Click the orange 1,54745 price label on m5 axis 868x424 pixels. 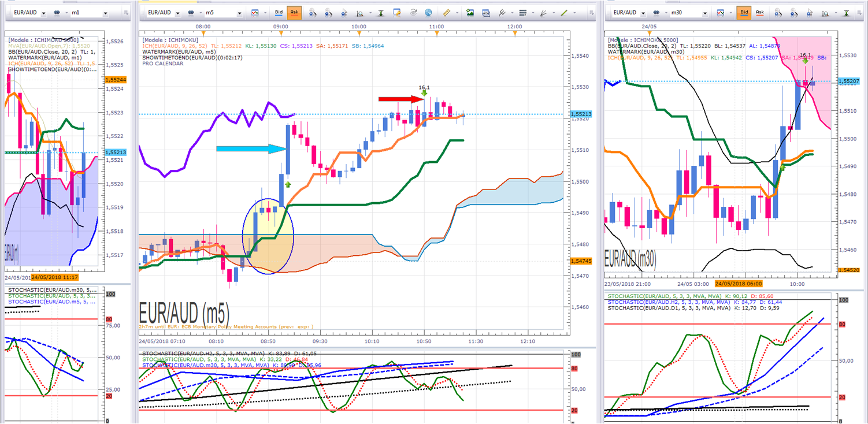(x=580, y=261)
